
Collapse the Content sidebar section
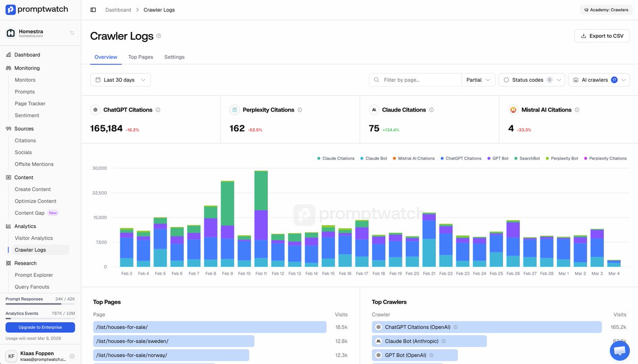coord(24,177)
